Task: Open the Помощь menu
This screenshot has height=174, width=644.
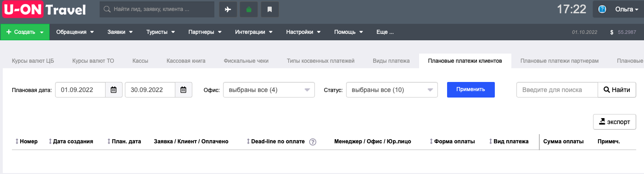Action: tap(348, 32)
